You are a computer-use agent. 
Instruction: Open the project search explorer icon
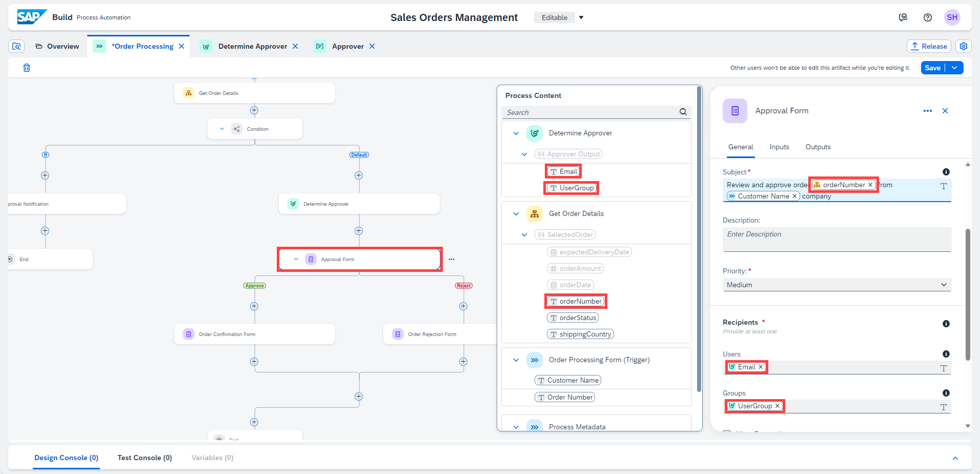16,46
